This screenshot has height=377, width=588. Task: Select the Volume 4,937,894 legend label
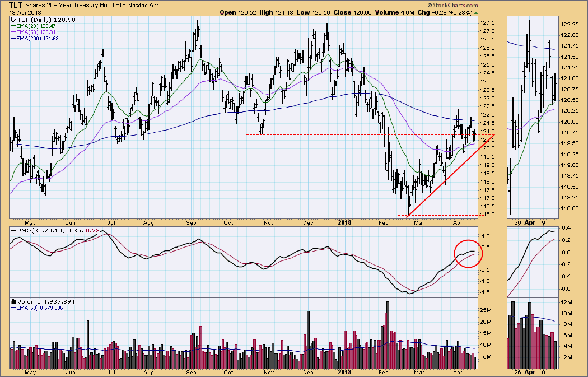pyautogui.click(x=46, y=301)
